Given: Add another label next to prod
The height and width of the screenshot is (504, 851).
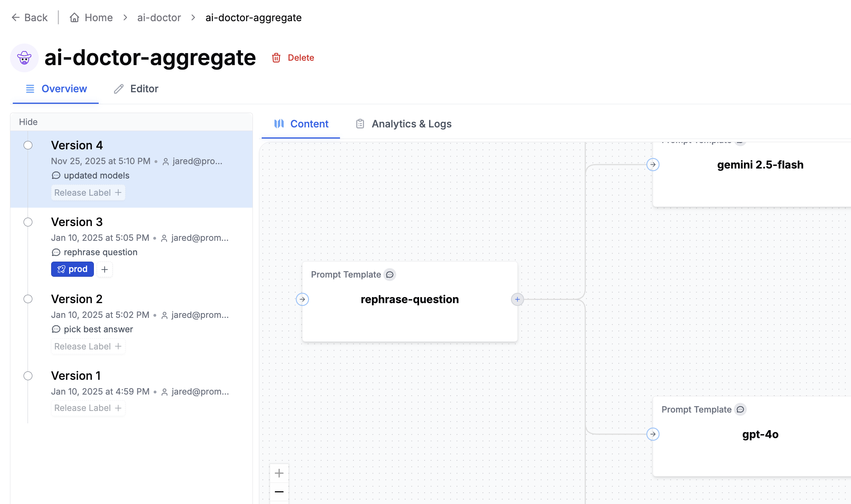Looking at the screenshot, I should pos(105,270).
